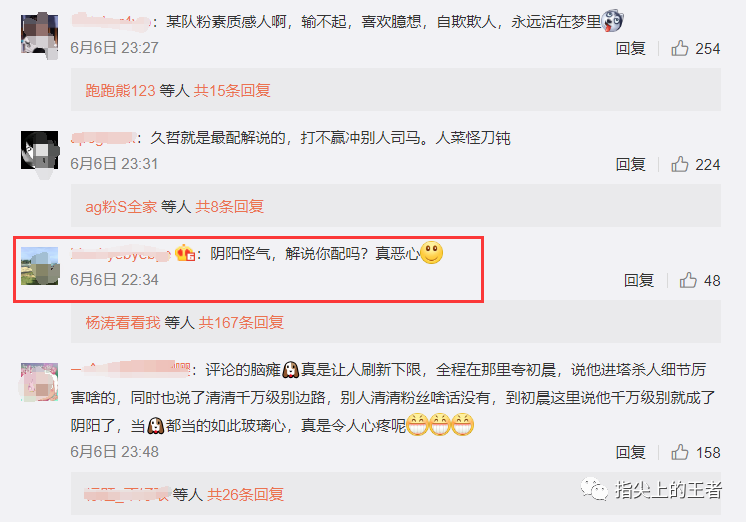The width and height of the screenshot is (746, 522).
Task: Click thumbs-up on the 48-like comment
Action: tap(688, 280)
